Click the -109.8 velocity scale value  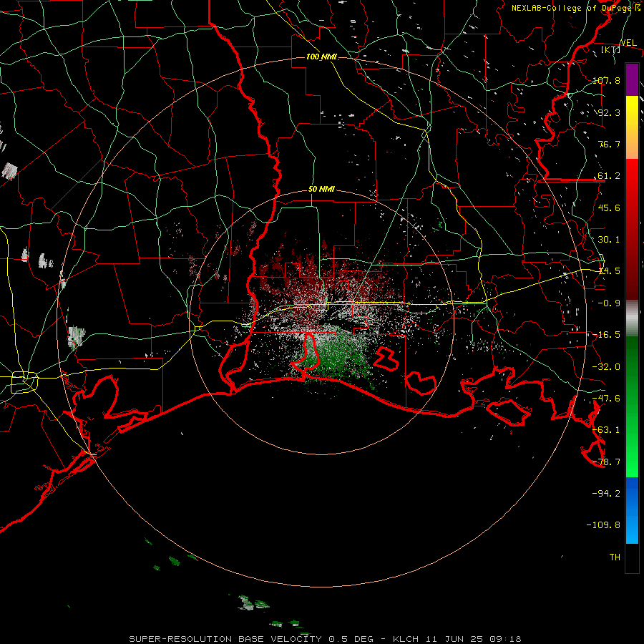(604, 525)
